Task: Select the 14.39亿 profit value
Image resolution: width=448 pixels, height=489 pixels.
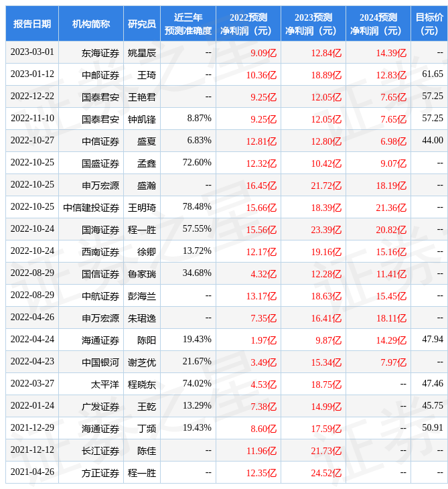Action: [391, 53]
